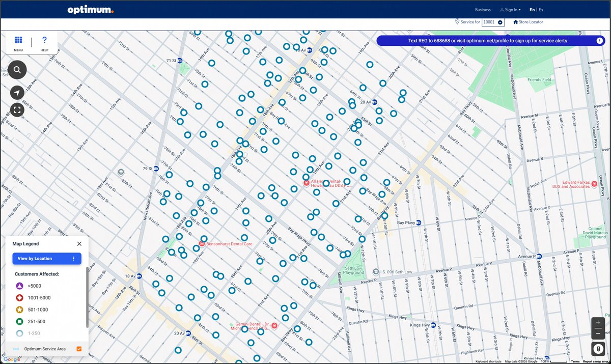Viewport: 611px width, 364px height.
Task: Switch language to En
Action: (x=532, y=10)
